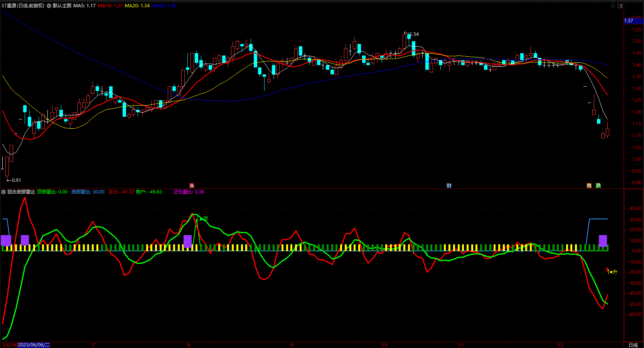Viewport: 644px width, 348px height.
Task: Select the 2023/06/06/二 date label
Action: click(34, 345)
